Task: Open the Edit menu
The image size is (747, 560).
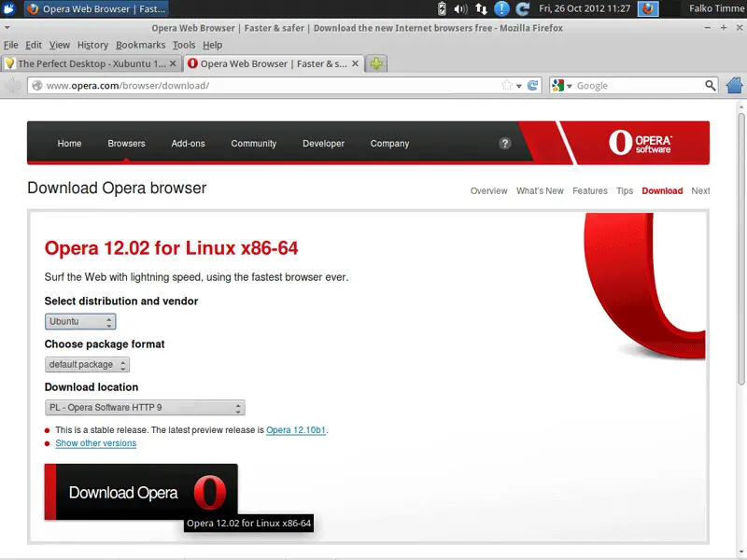Action: pyautogui.click(x=34, y=45)
